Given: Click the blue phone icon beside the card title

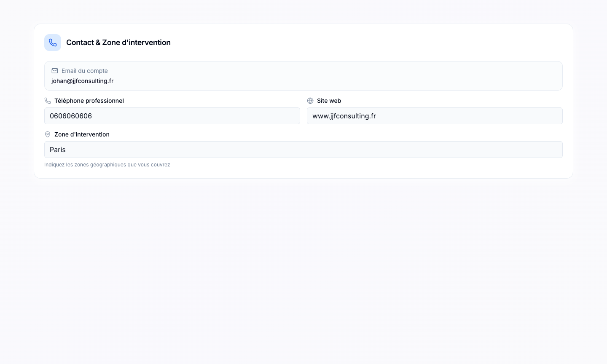Looking at the screenshot, I should coord(53,43).
